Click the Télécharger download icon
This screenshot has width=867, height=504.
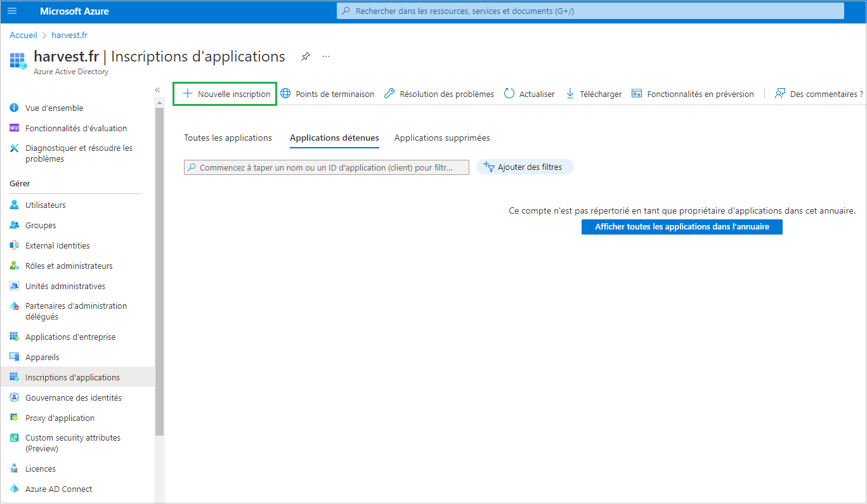pos(570,94)
